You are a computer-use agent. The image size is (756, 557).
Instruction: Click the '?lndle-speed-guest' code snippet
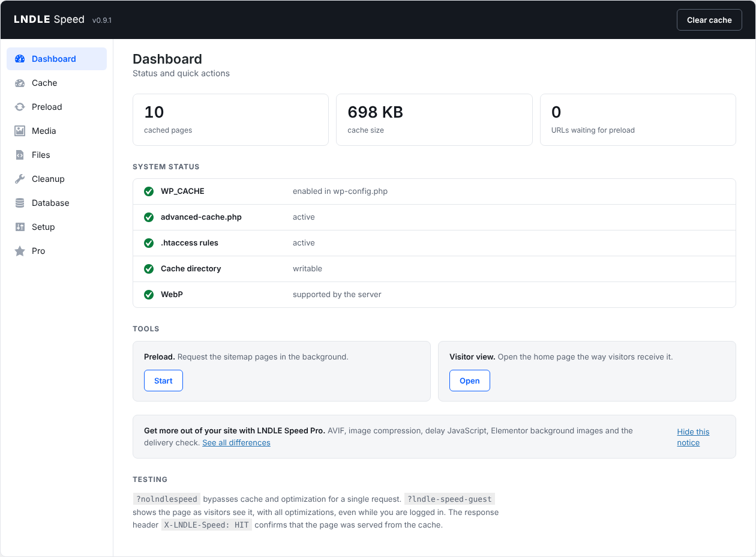(449, 499)
